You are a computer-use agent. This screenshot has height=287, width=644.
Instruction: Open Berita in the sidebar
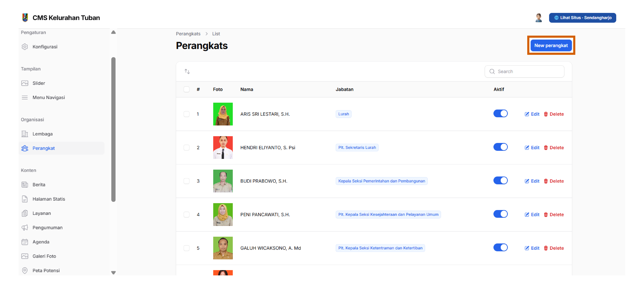(61, 185)
